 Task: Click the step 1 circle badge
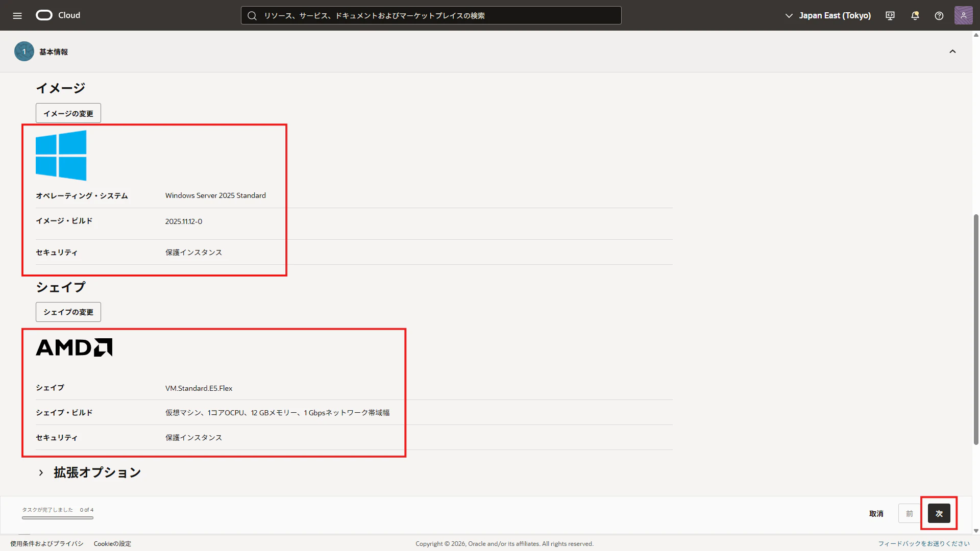pyautogui.click(x=24, y=52)
